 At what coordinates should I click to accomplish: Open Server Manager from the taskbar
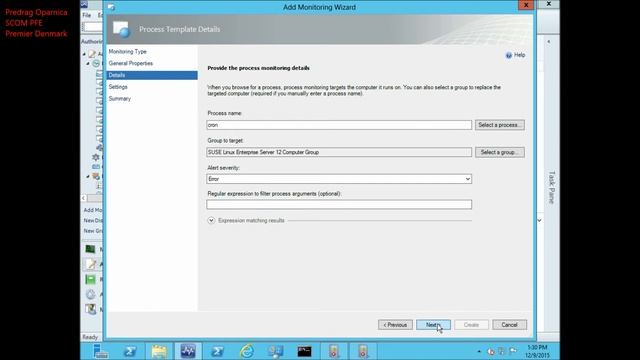[100, 351]
